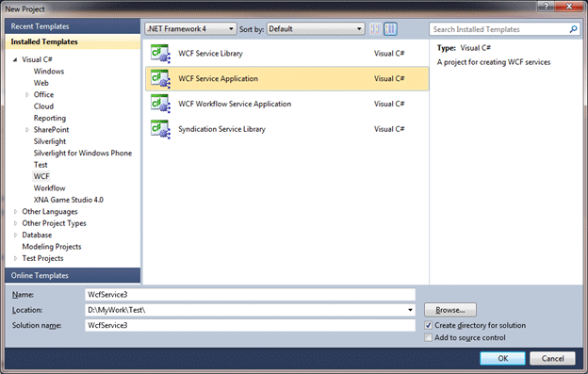588x374 pixels.
Task: Click the Solution name input field
Action: pyautogui.click(x=250, y=325)
